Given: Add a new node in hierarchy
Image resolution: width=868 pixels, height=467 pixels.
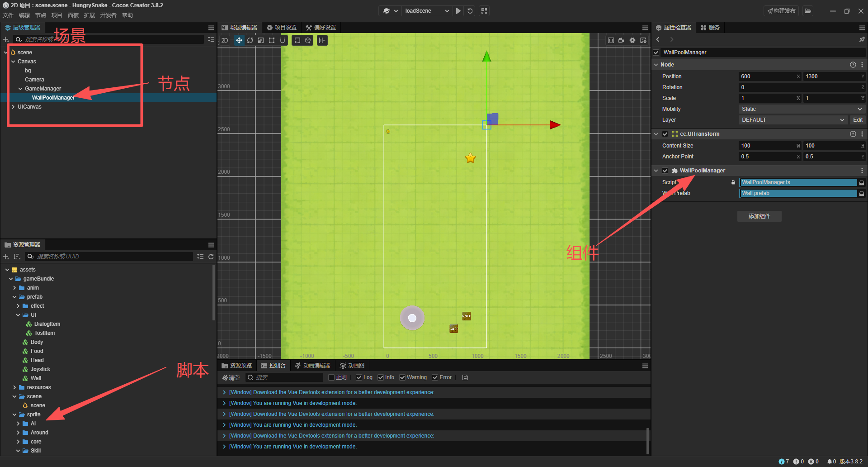Looking at the screenshot, I should click(x=6, y=39).
